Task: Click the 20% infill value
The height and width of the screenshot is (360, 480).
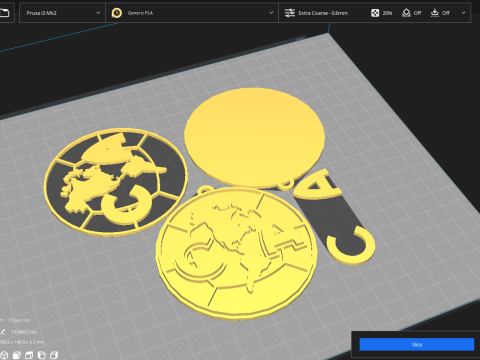Action: [x=387, y=13]
